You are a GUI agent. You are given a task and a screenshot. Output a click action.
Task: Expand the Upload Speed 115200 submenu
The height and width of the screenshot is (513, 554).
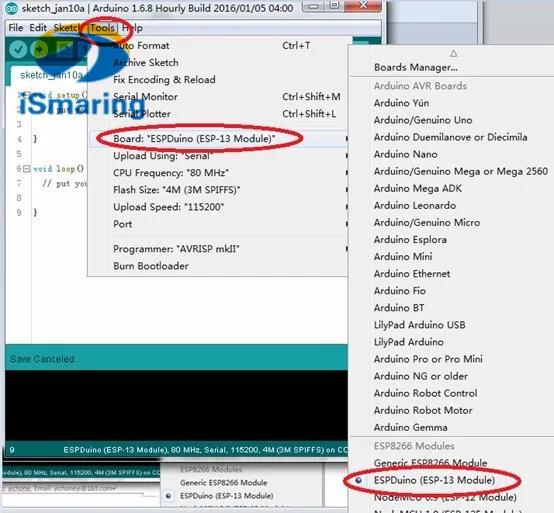point(219,207)
